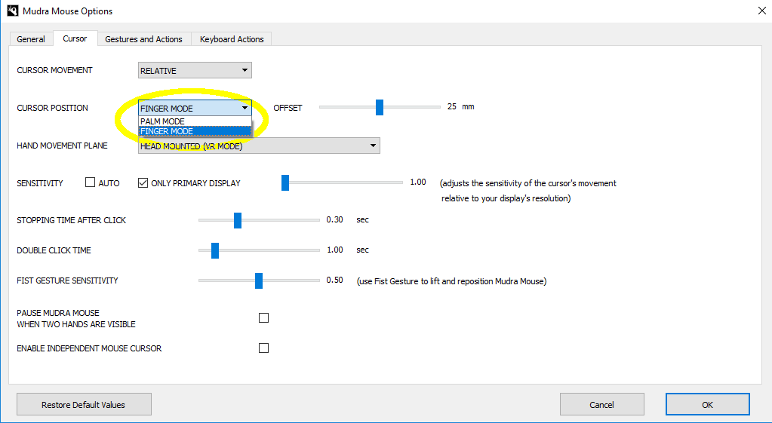Confirm settings with the OK button
Viewport: 772px width, 423px height.
708,404
